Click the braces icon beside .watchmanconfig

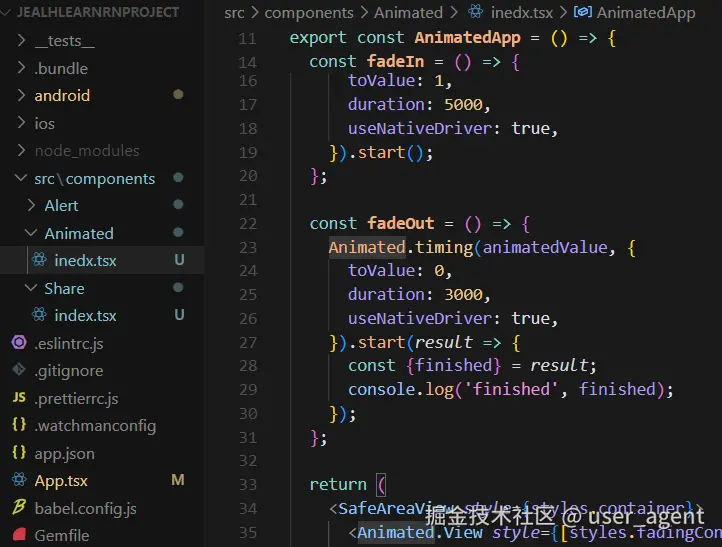[x=19, y=425]
